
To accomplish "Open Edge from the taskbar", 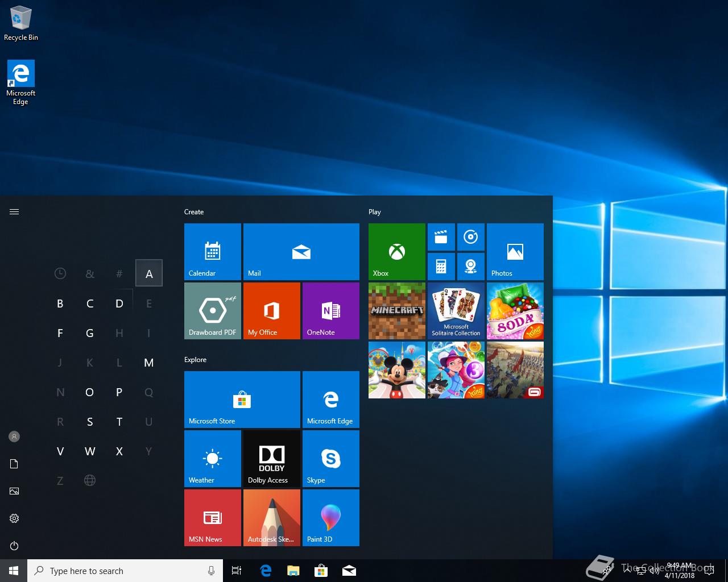I will tap(266, 571).
